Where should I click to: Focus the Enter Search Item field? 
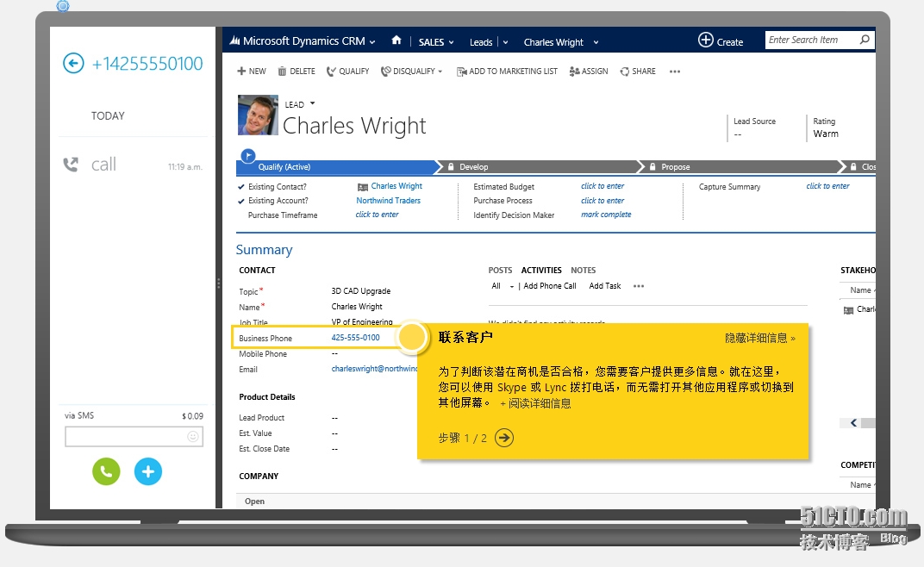pyautogui.click(x=811, y=40)
